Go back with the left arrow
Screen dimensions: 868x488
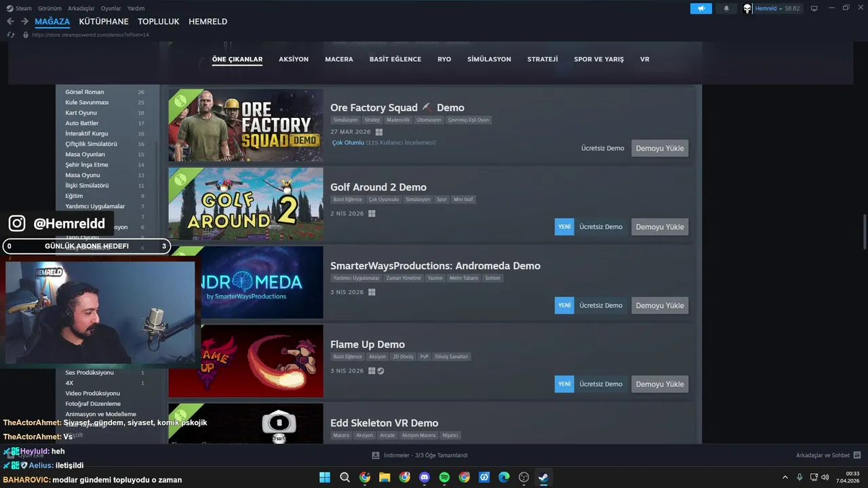10,22
